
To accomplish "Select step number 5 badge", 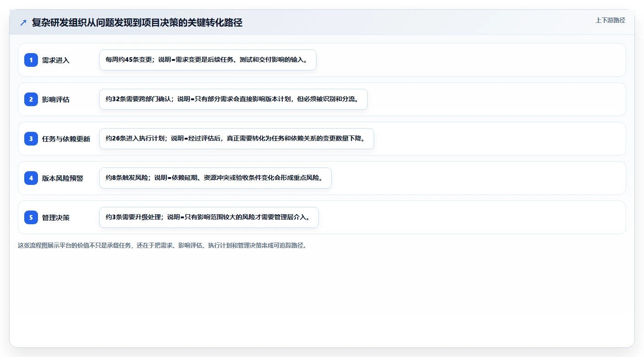I will [x=31, y=217].
